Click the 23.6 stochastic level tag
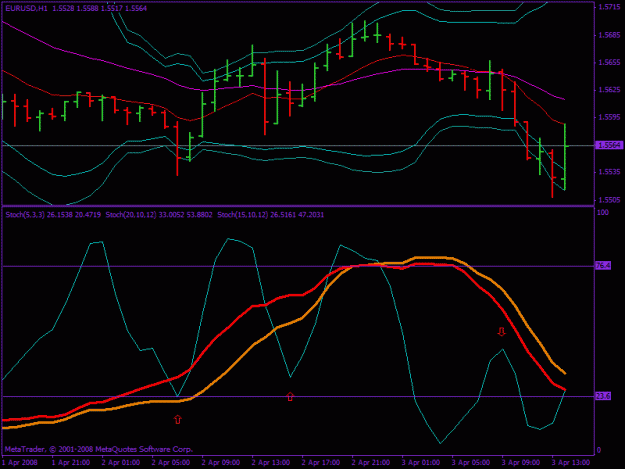Screen dimensions: 625x469 (x=603, y=396)
